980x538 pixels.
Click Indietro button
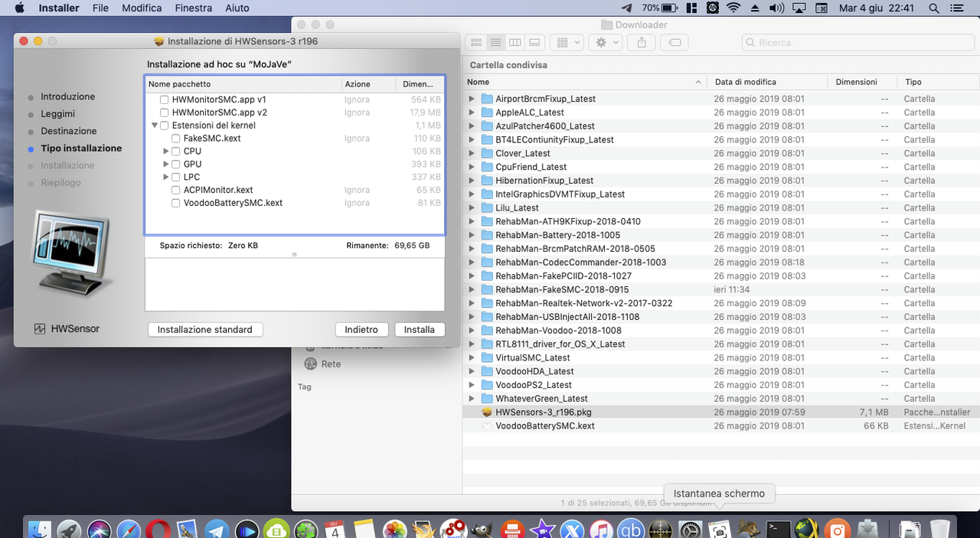pyautogui.click(x=361, y=330)
